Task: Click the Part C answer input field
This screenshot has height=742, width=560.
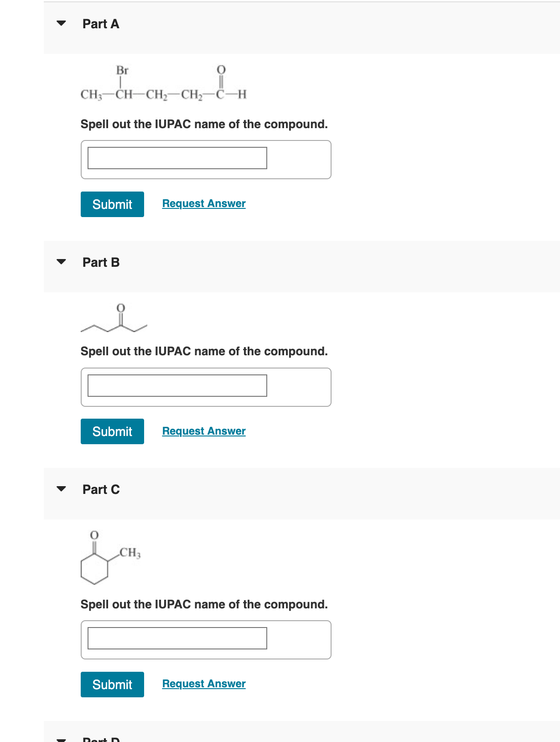Action: point(176,638)
